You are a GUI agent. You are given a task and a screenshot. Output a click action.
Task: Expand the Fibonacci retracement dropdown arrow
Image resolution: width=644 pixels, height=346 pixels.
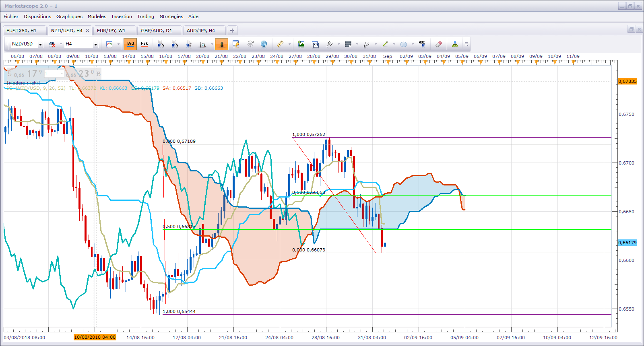coord(357,44)
